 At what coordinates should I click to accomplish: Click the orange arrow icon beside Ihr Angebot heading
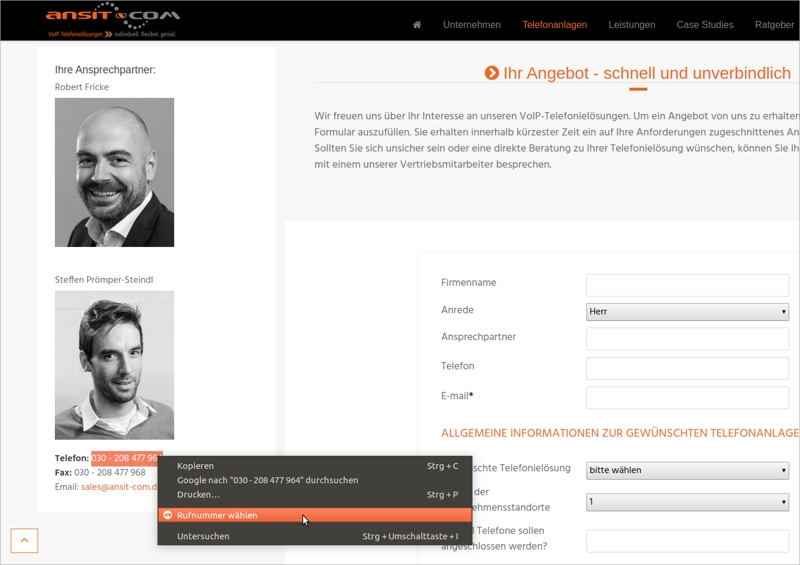tap(491, 73)
